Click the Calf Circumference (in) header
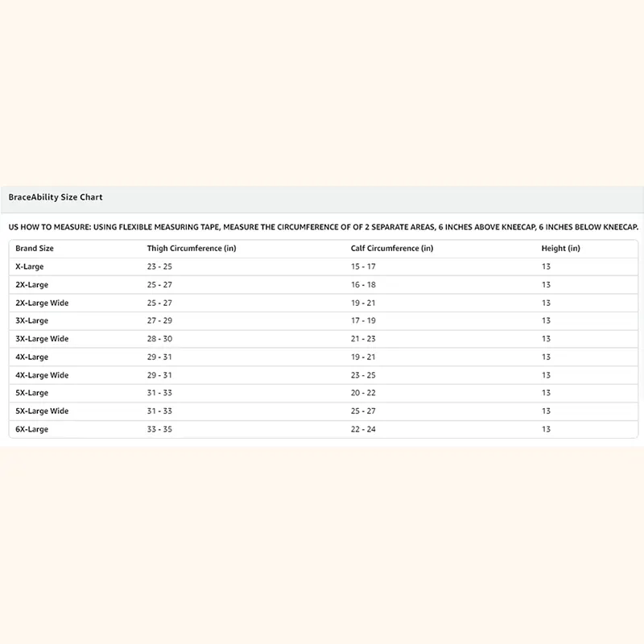 click(392, 249)
